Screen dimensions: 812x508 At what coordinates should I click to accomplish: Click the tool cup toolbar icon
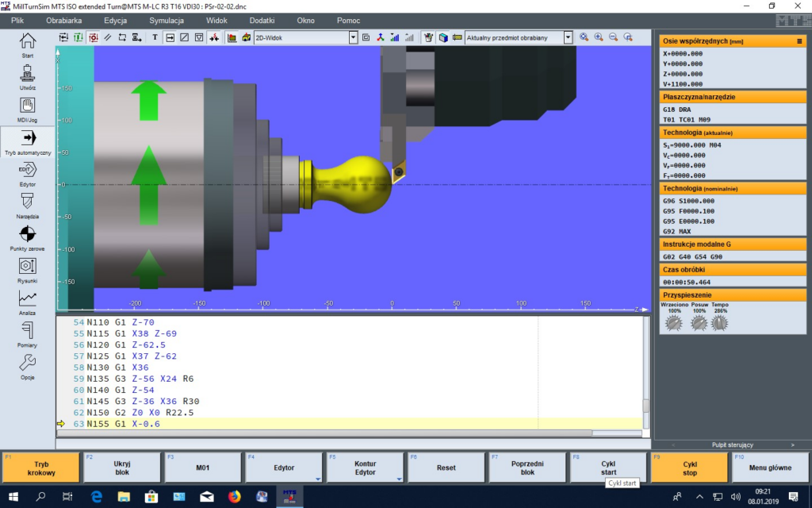pos(428,37)
